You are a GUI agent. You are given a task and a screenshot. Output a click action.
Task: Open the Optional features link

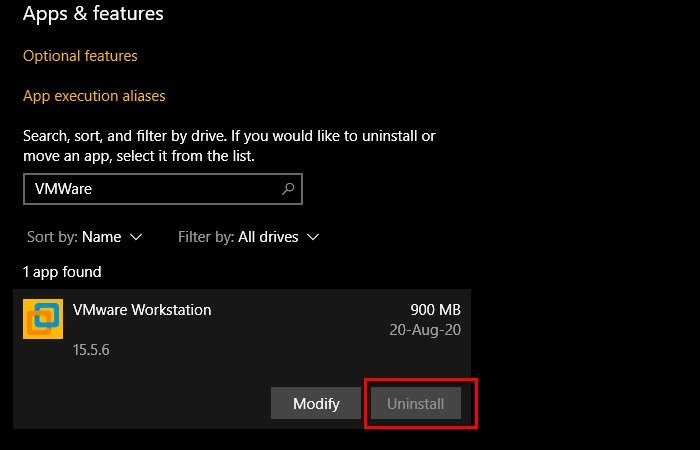tap(80, 56)
